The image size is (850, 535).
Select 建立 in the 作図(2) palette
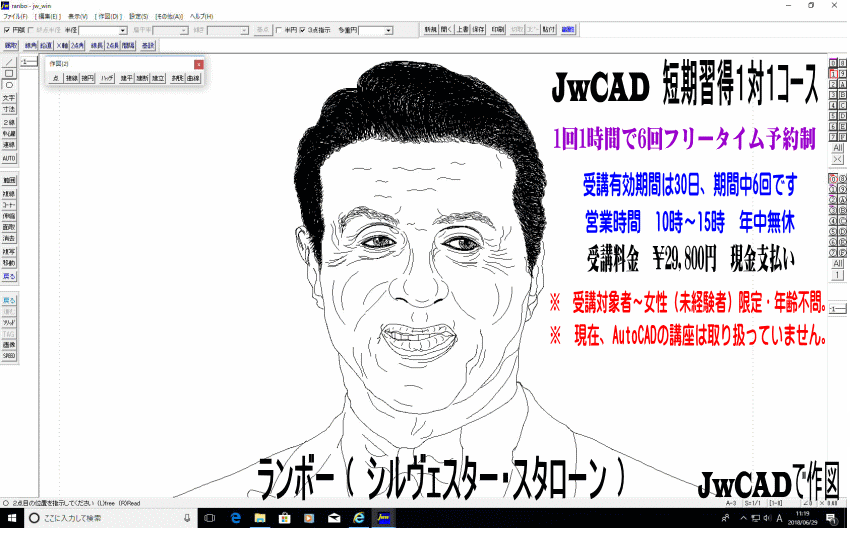click(158, 79)
